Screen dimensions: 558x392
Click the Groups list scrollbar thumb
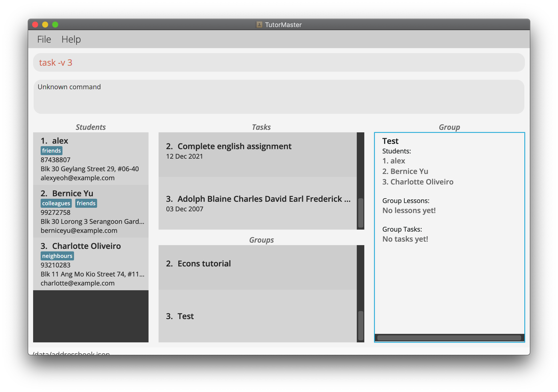[x=361, y=325]
